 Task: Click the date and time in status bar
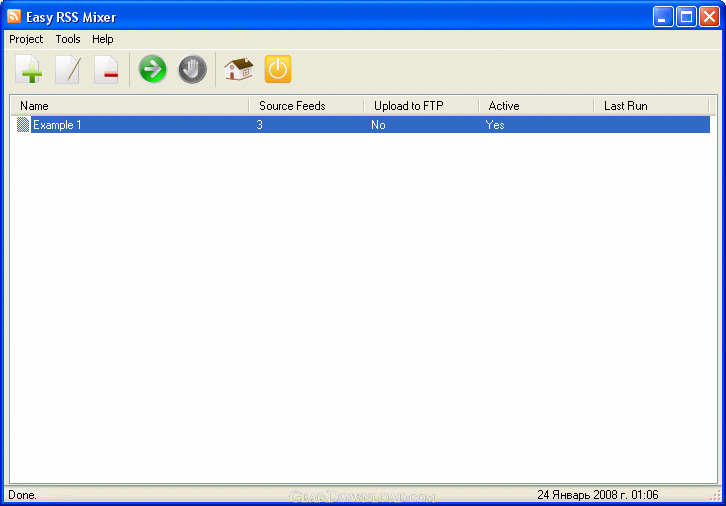pyautogui.click(x=598, y=495)
